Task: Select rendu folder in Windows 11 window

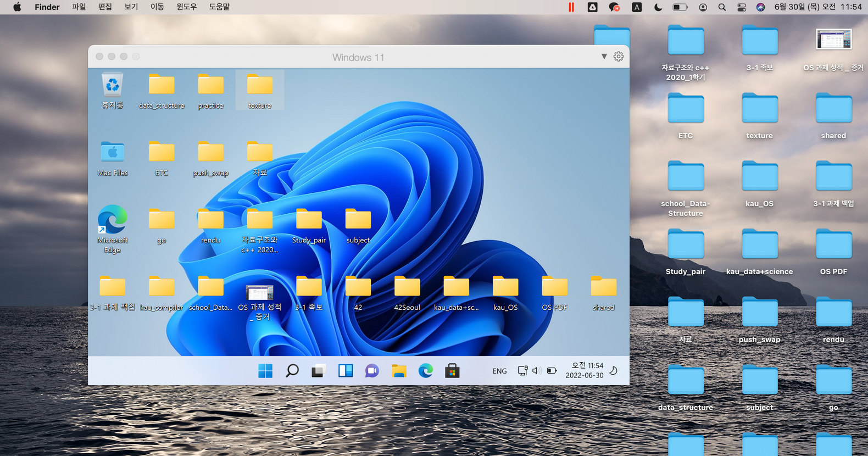Action: pyautogui.click(x=211, y=226)
